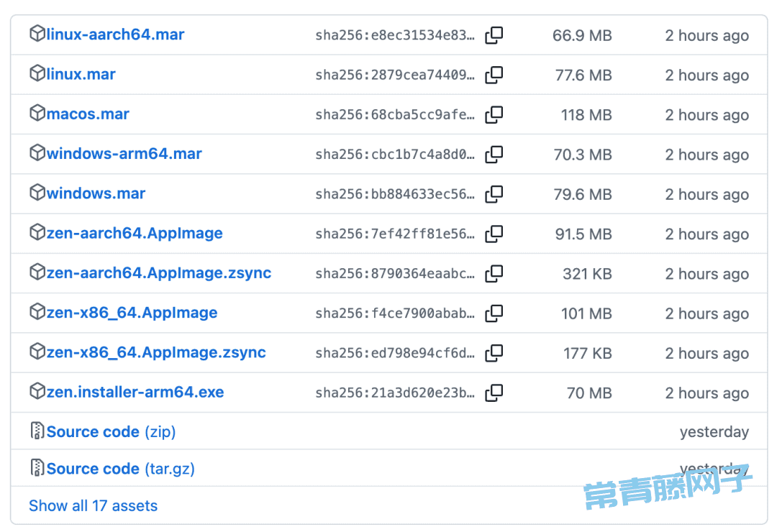The width and height of the screenshot is (777, 532).
Task: Copy SHA256 hash for zen.installer-arm64.exe
Action: 494,393
